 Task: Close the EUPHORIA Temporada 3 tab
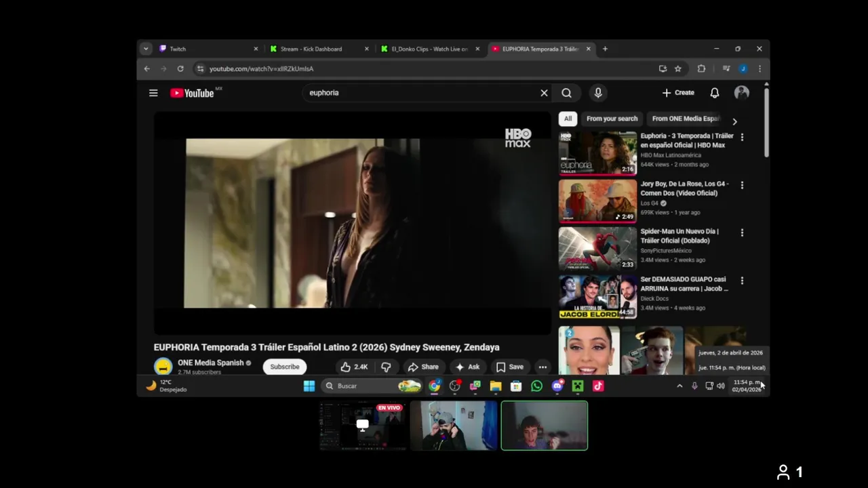(x=588, y=49)
